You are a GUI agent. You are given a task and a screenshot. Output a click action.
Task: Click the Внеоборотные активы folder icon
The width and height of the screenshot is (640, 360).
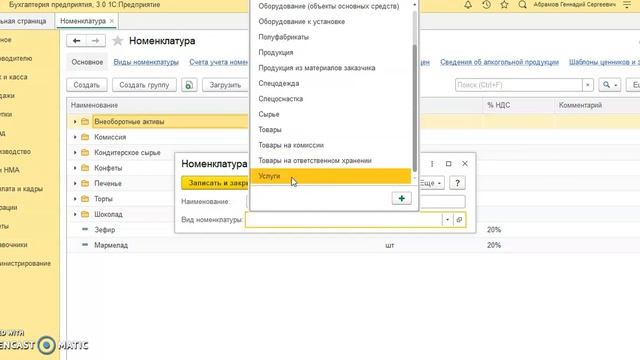point(85,122)
